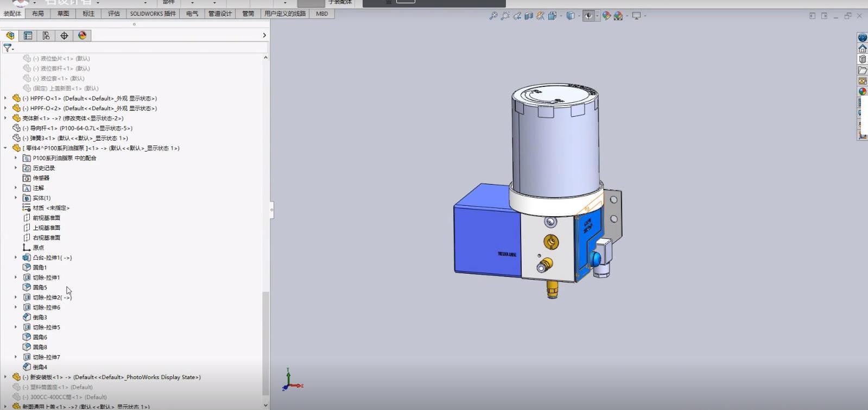Open dropdown arrow beside View Orientation

[x=561, y=16]
